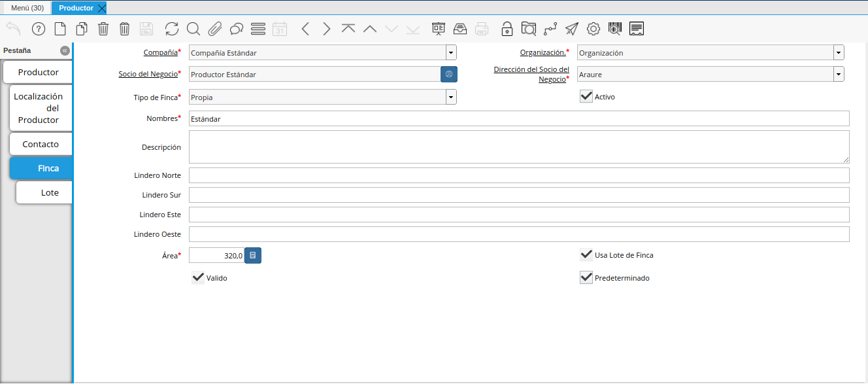Refresh the record with circular arrows icon

[x=171, y=29]
